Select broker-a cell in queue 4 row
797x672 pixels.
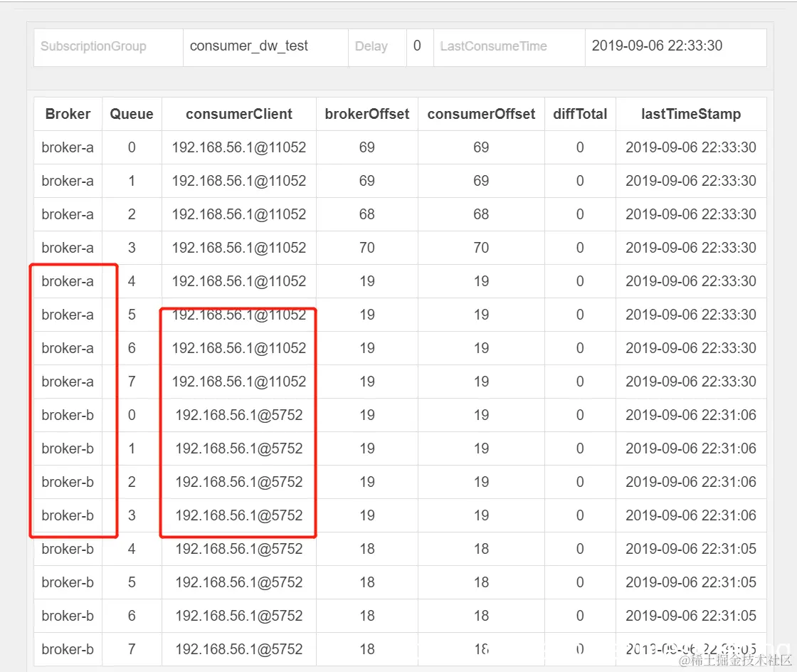68,281
